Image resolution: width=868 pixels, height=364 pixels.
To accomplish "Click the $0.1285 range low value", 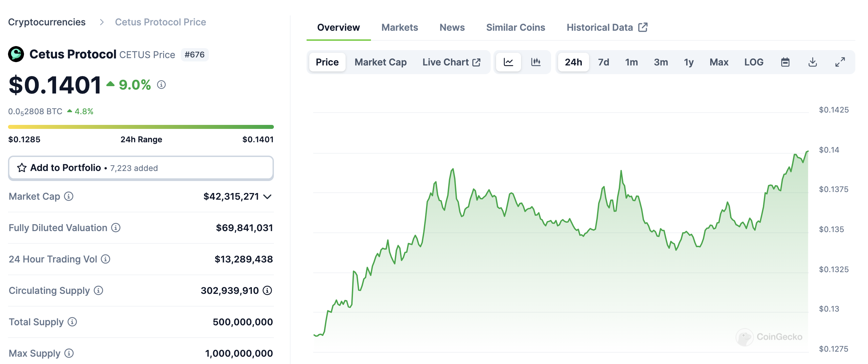I will coord(24,139).
